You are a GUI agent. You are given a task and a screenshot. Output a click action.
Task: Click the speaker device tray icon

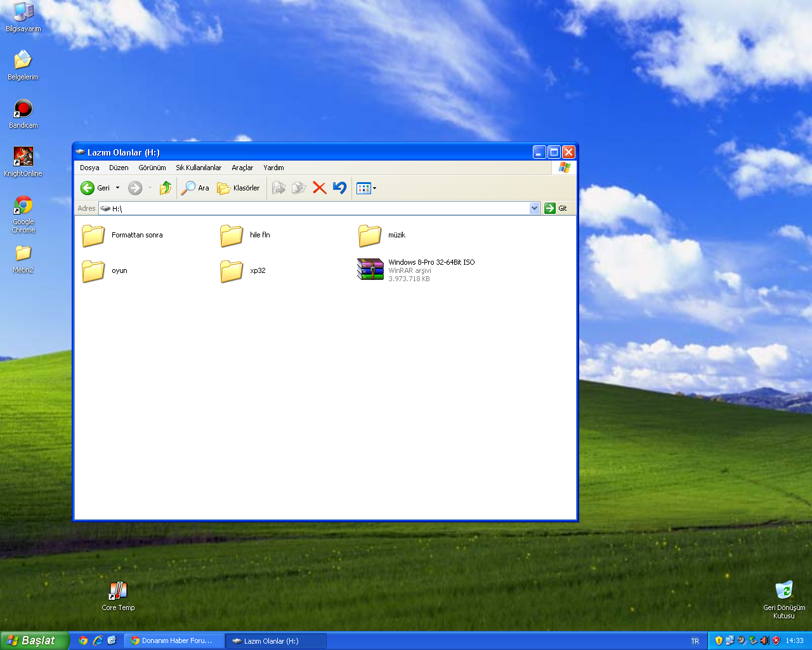click(x=742, y=640)
